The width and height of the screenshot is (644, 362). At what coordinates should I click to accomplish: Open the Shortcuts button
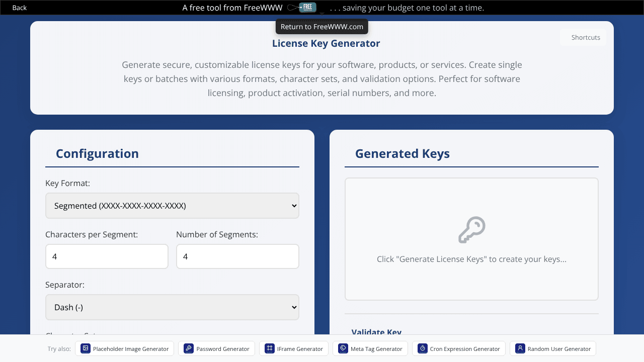click(x=583, y=37)
